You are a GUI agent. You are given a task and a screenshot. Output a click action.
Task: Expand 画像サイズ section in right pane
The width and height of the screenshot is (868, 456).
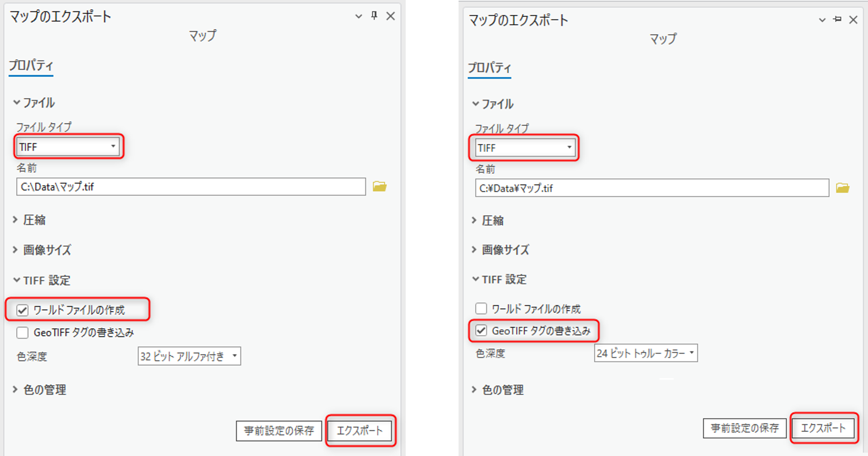[474, 249]
